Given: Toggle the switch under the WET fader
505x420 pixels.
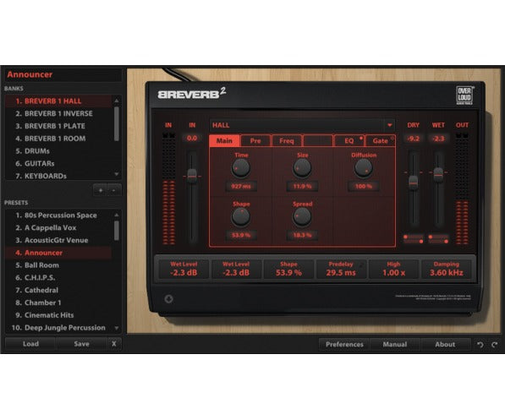Looking at the screenshot, I should 438,239.
